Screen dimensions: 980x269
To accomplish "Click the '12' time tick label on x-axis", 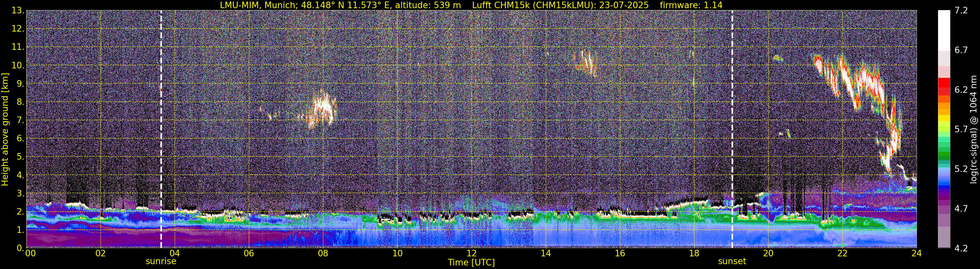I will (471, 253).
